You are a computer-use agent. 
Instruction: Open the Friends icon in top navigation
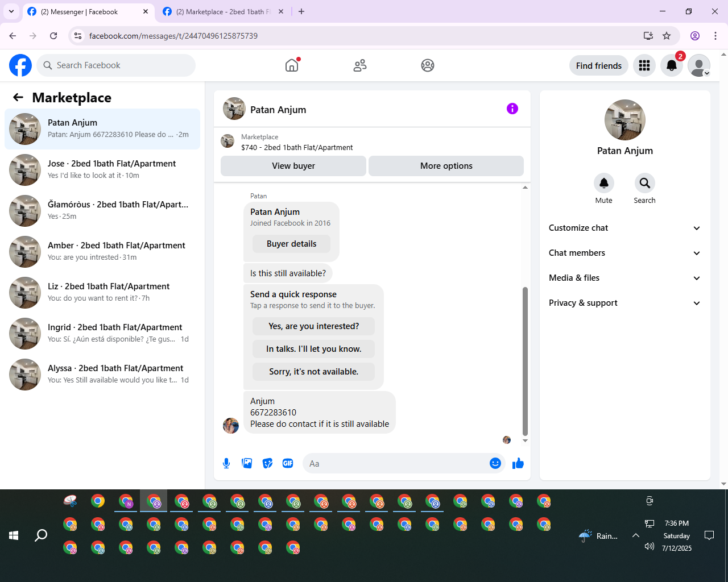360,65
